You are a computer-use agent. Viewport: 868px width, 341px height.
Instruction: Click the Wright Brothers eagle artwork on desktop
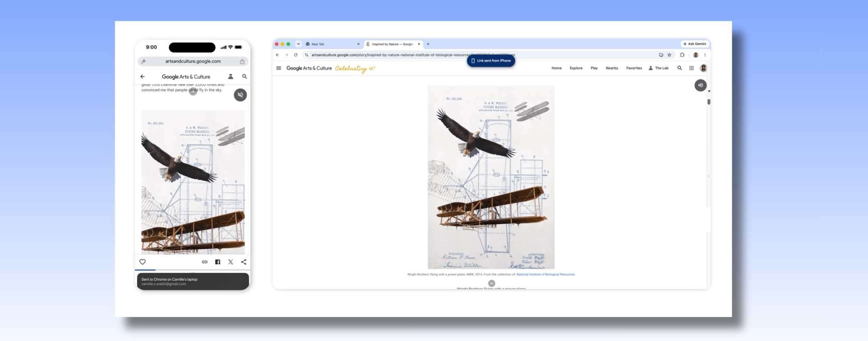point(491,177)
